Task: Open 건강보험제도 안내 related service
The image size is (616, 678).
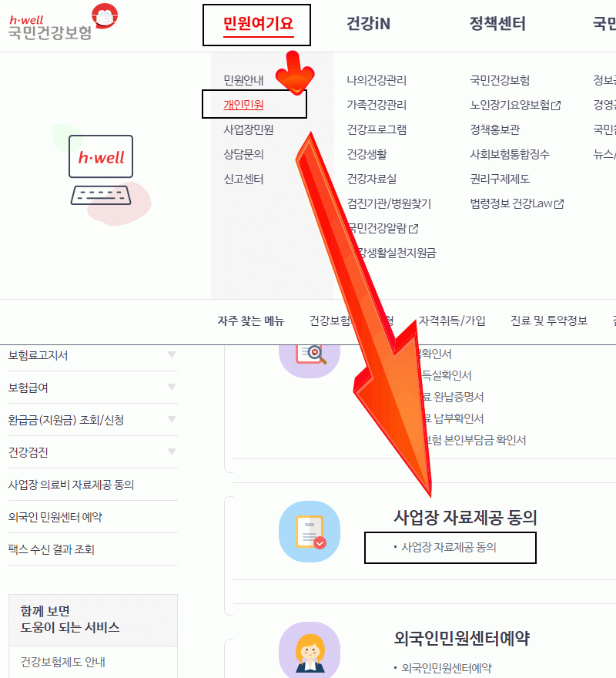Action: pyautogui.click(x=63, y=662)
